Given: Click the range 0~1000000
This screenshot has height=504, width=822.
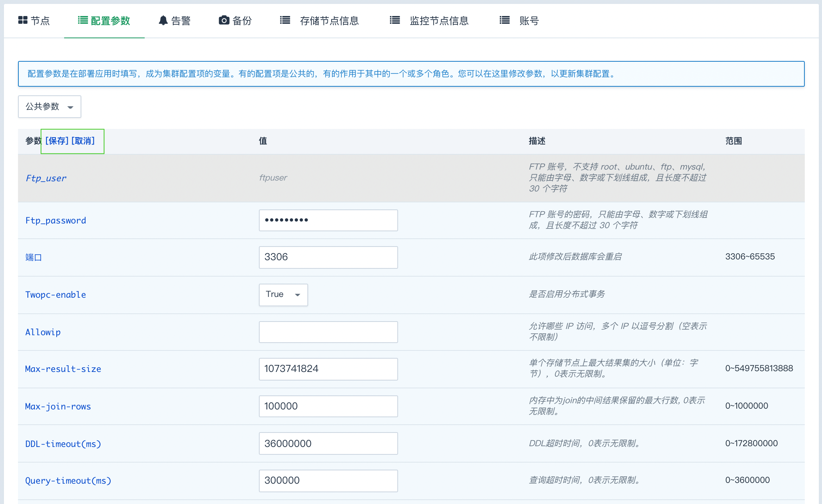Looking at the screenshot, I should click(747, 406).
